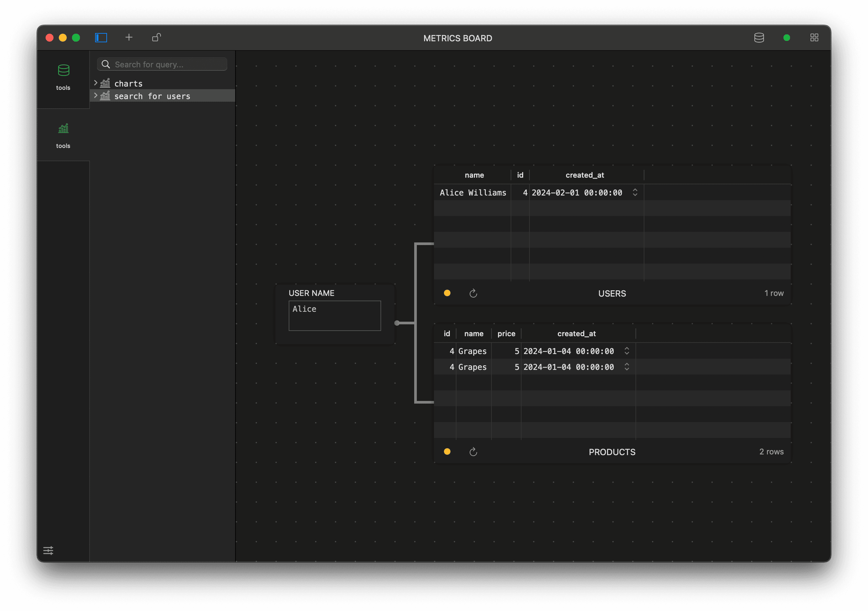
Task: Click the 2 rows count label
Action: 771,451
